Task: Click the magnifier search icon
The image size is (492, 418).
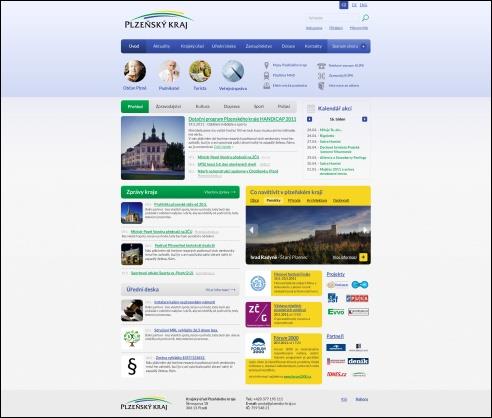Action: point(365,18)
